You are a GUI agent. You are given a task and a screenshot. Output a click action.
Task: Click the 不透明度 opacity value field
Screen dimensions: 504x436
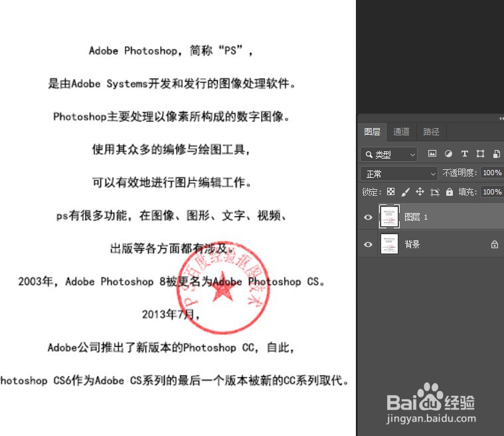coord(492,173)
